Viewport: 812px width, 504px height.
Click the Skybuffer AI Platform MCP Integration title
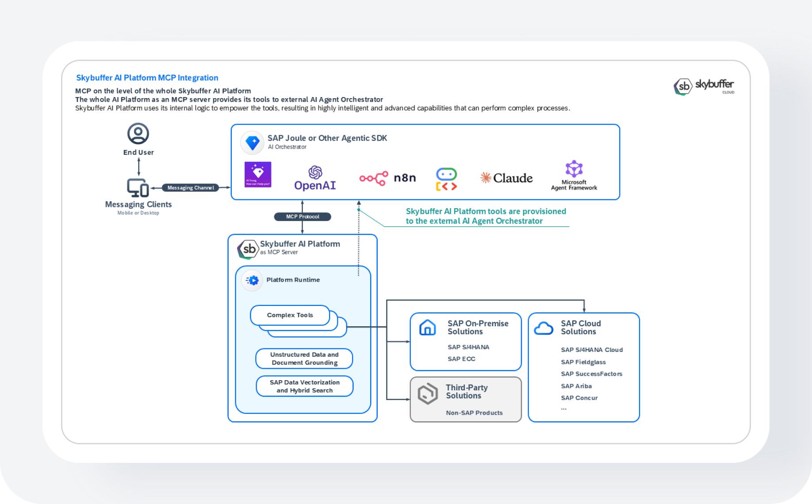(147, 78)
